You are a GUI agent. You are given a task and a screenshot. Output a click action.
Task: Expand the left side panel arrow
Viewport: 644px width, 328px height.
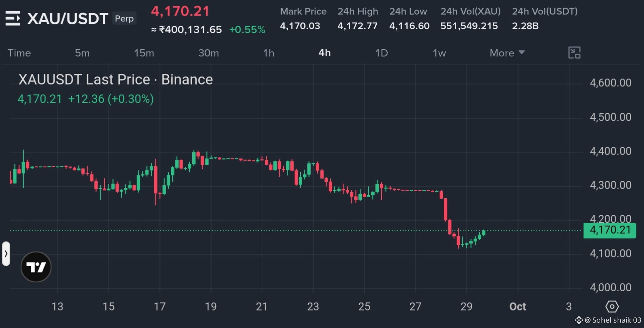point(6,254)
